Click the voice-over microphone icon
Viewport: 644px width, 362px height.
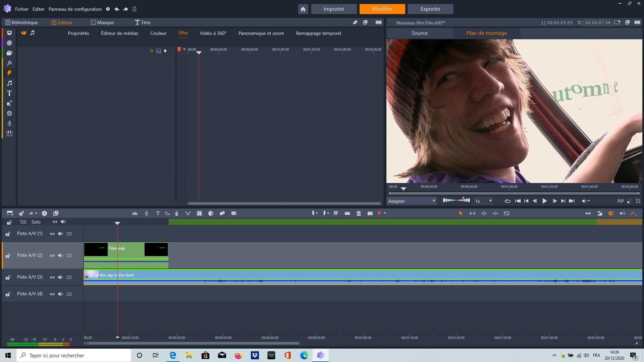click(176, 213)
